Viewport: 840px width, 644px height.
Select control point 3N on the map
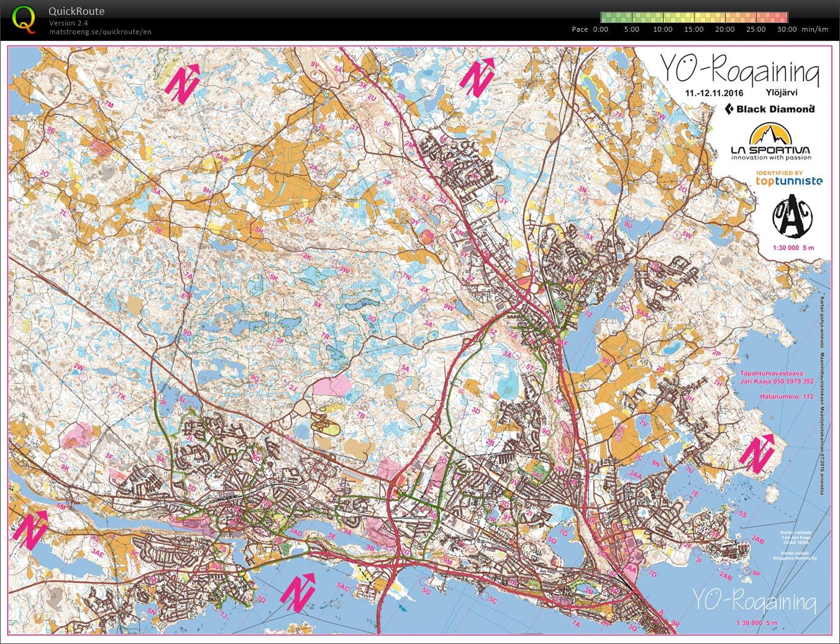pyautogui.click(x=582, y=188)
